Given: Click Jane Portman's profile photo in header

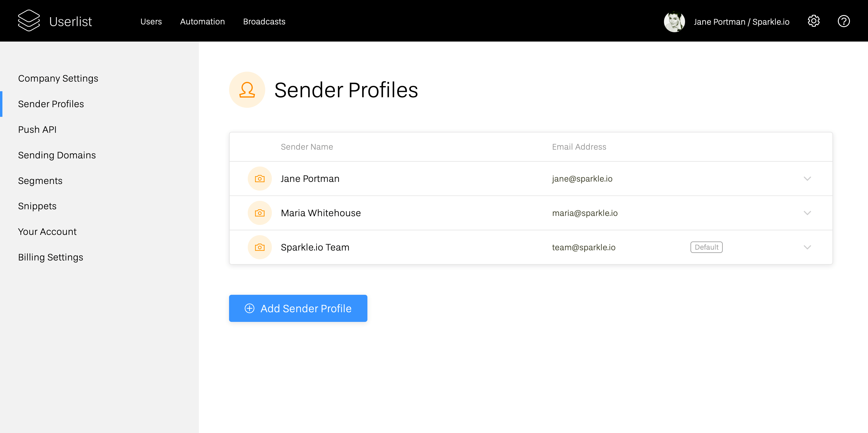Looking at the screenshot, I should tap(674, 22).
